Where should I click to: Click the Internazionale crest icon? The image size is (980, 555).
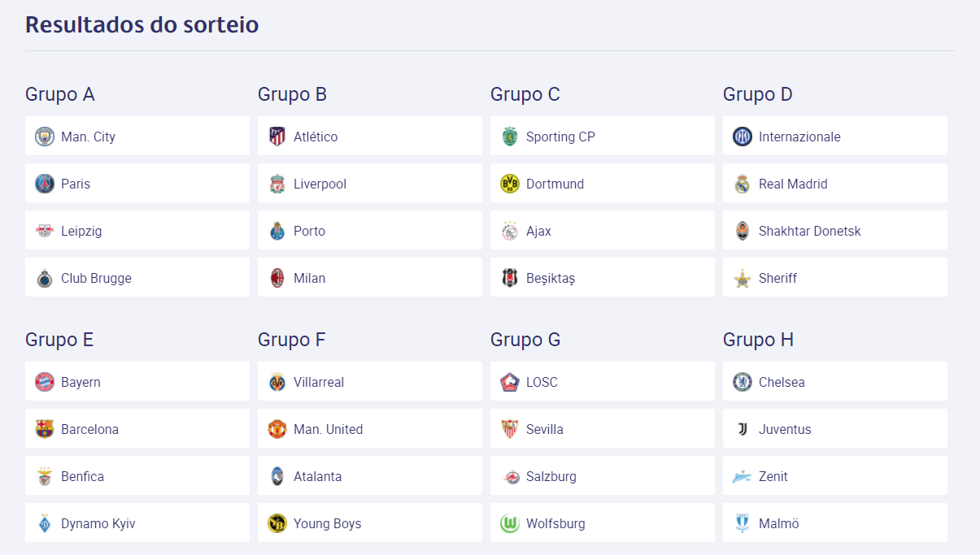coord(743,137)
